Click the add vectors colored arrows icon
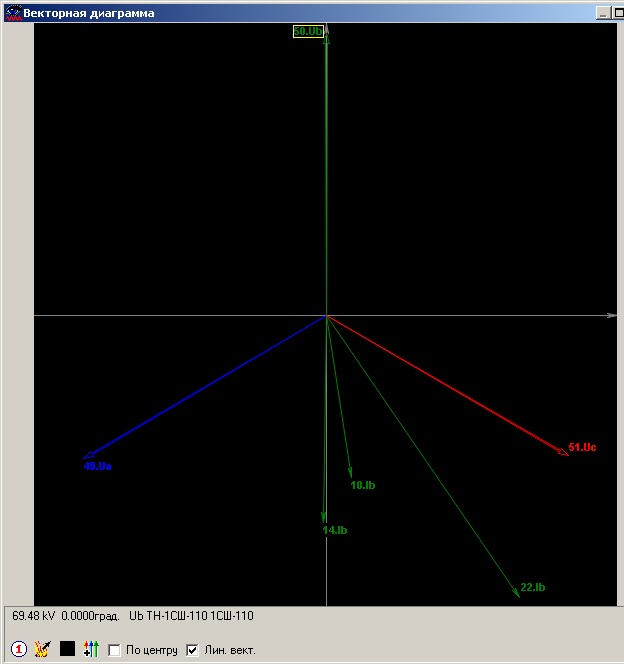The height and width of the screenshot is (664, 624). pos(91,649)
